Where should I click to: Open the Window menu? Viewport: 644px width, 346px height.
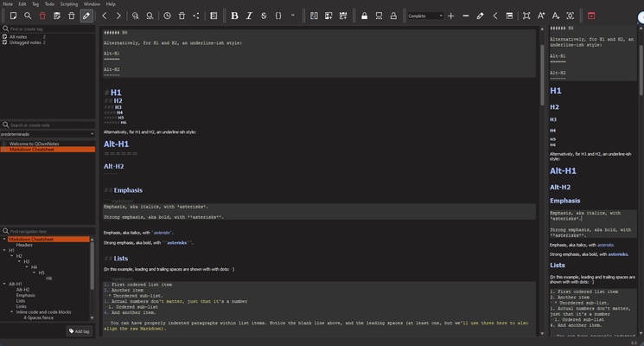tap(92, 4)
